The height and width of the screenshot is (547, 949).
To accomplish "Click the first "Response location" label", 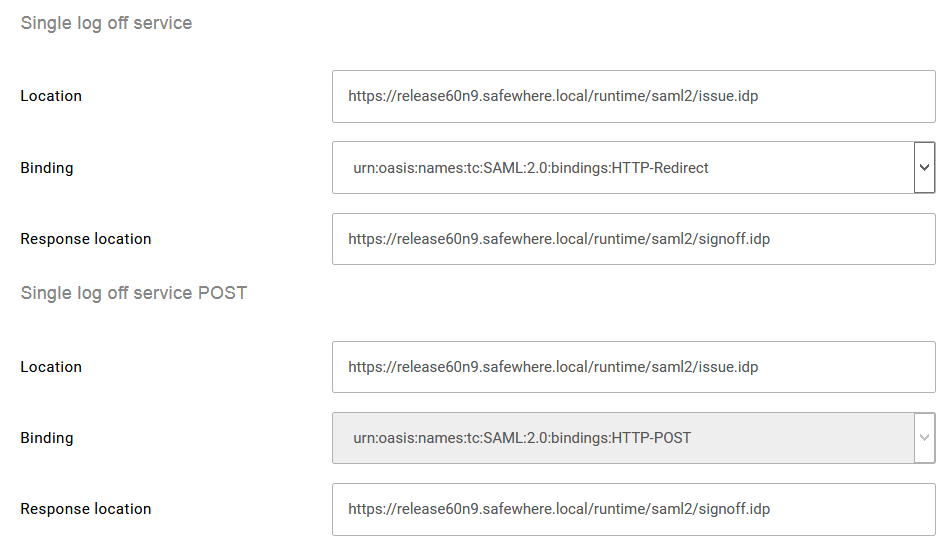I will pos(86,239).
